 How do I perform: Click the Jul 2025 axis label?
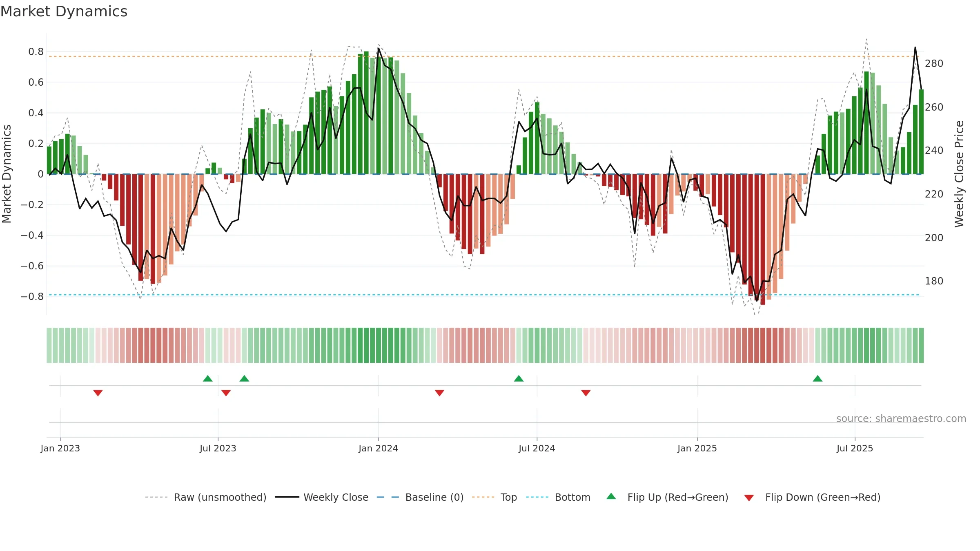point(855,448)
